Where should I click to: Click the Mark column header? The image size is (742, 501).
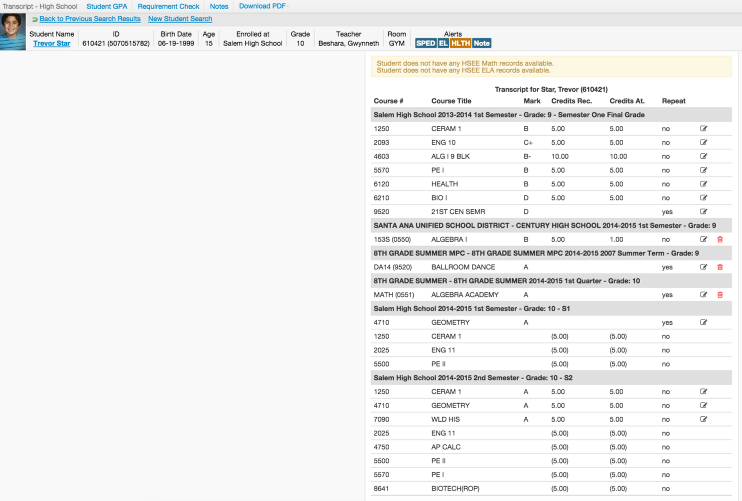point(532,101)
